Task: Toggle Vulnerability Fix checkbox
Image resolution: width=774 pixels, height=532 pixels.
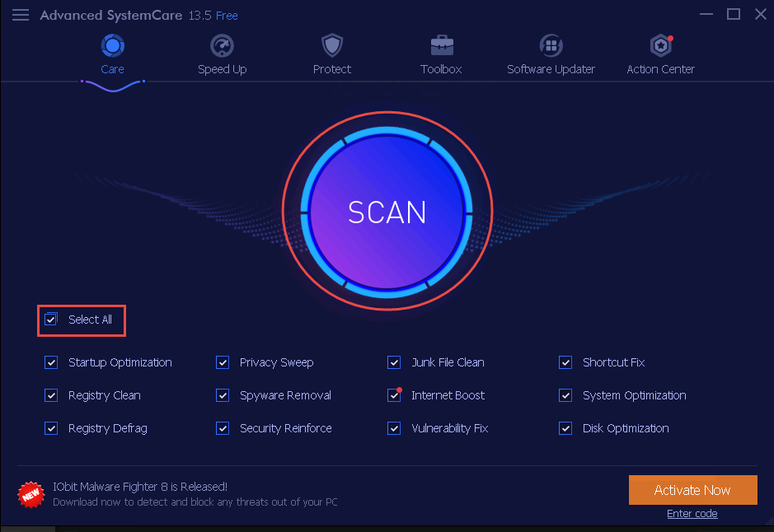Action: click(393, 428)
